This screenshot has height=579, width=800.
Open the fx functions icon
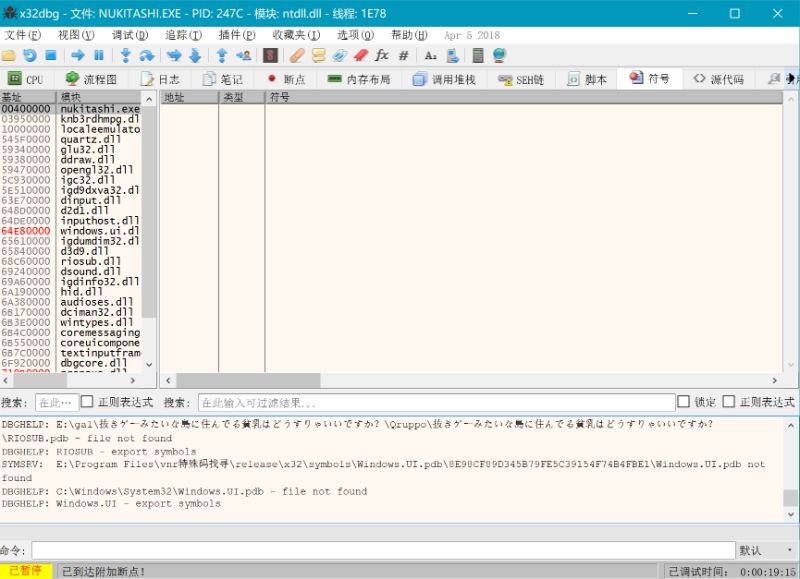coord(381,56)
